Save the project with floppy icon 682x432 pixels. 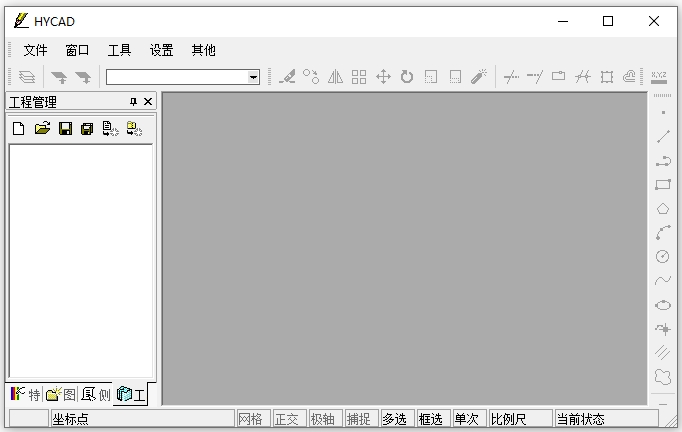click(x=66, y=129)
